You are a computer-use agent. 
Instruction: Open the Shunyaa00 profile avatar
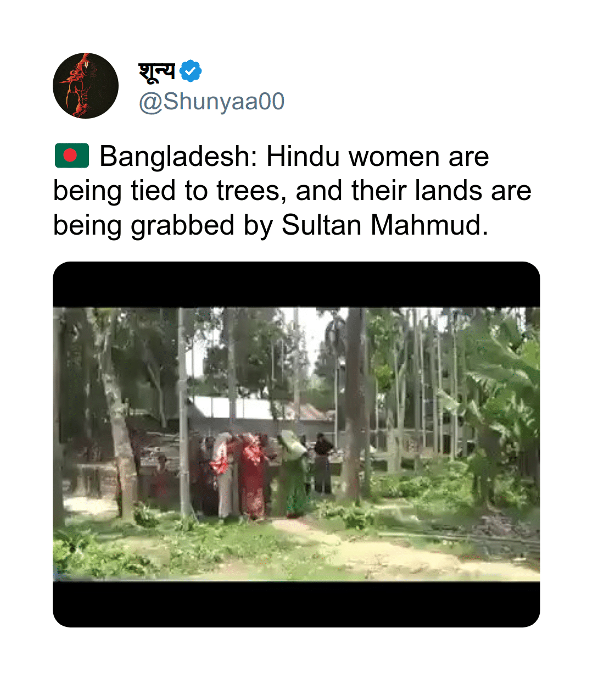click(x=86, y=86)
